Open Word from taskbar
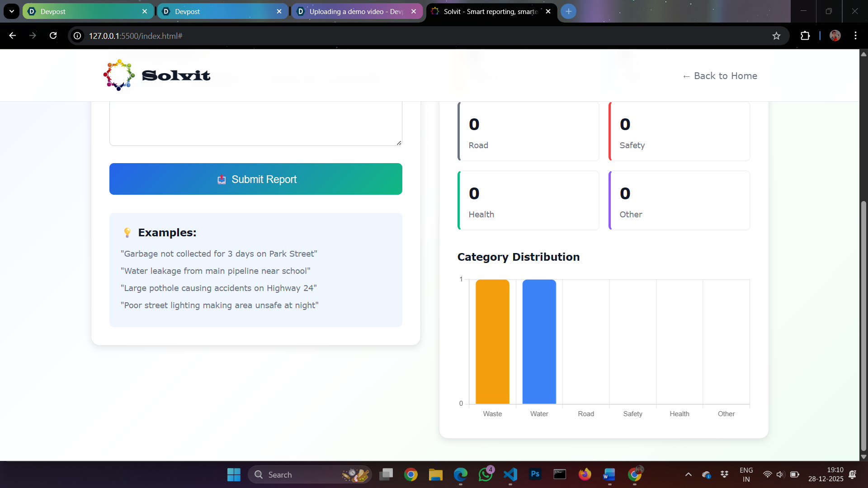The height and width of the screenshot is (488, 868). (609, 474)
